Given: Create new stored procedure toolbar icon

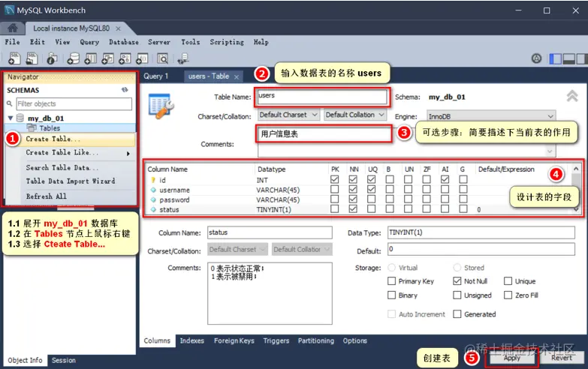Looking at the screenshot, I should tap(125, 58).
